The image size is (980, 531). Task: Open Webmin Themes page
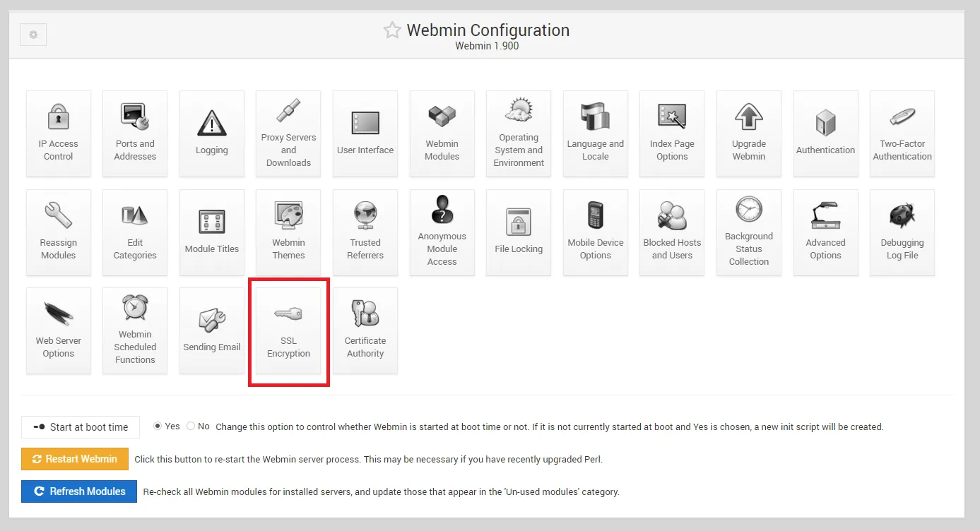click(x=288, y=232)
